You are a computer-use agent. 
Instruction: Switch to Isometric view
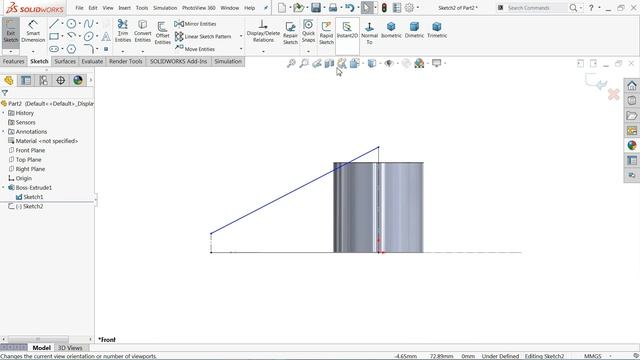[391, 30]
